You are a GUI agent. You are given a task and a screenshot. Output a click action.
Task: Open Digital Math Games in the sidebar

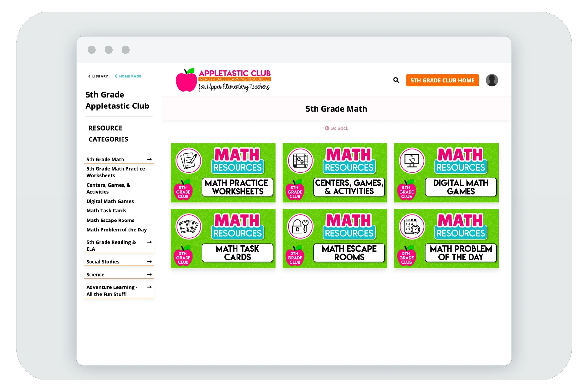110,201
